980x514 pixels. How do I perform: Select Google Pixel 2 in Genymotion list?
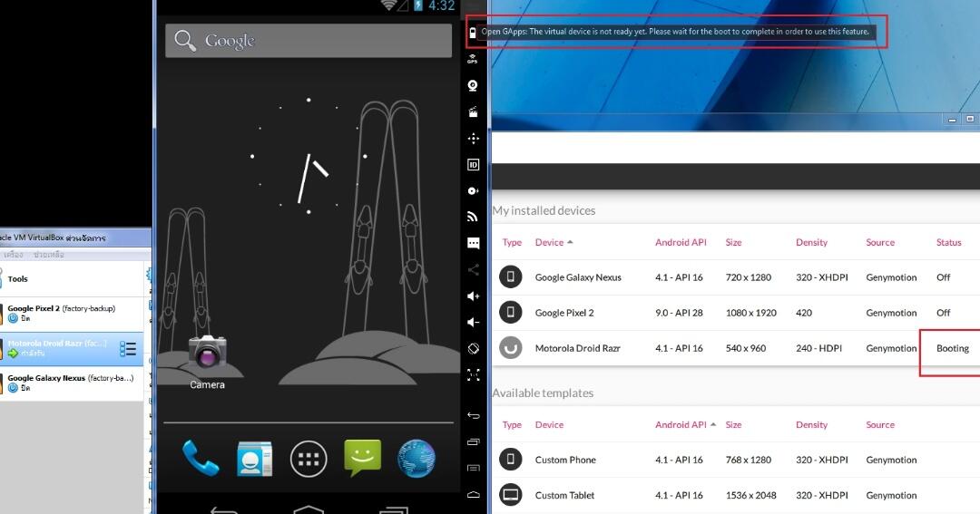point(736,313)
